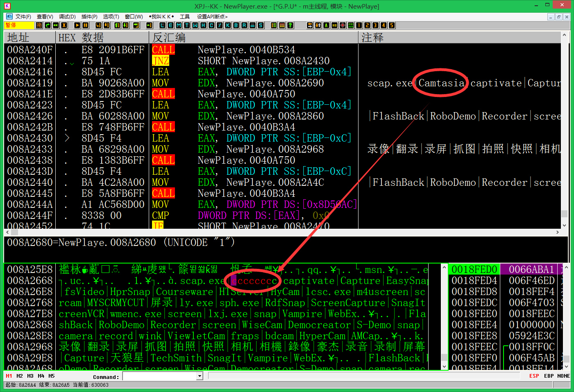Open the 调试(D) menu
The image size is (574, 392).
[67, 17]
